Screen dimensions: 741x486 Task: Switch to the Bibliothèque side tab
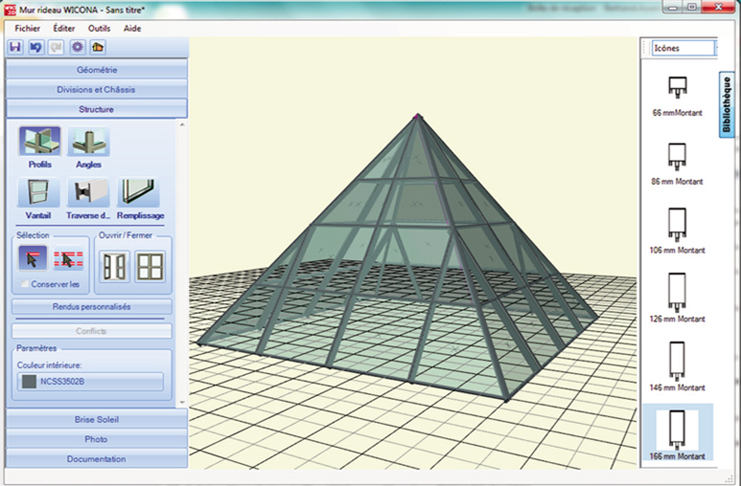(727, 104)
